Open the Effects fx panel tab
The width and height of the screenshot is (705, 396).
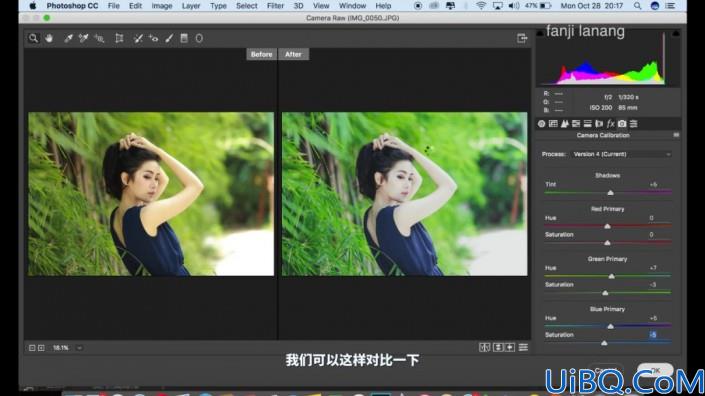coord(611,124)
